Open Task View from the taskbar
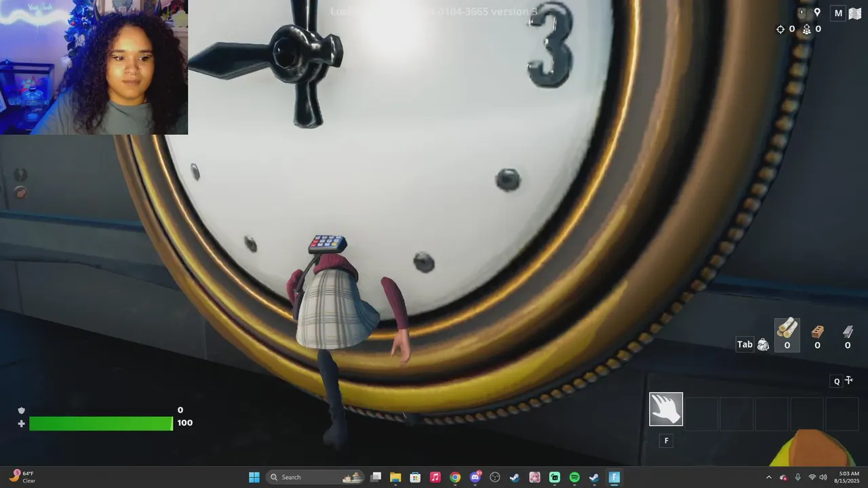 tap(376, 477)
